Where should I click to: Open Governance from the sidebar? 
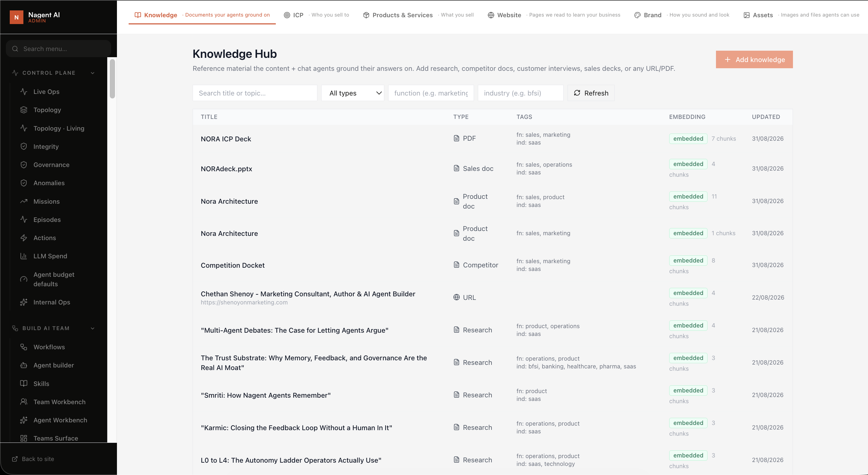point(51,164)
